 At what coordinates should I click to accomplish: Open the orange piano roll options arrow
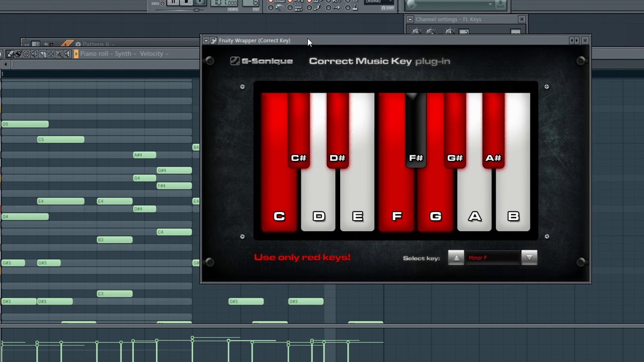click(x=76, y=54)
